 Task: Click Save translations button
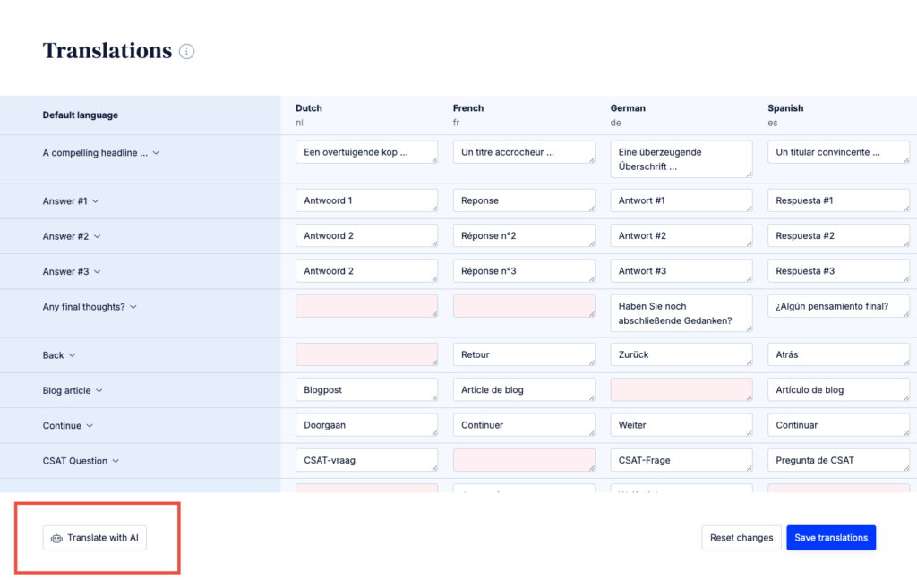[830, 538]
